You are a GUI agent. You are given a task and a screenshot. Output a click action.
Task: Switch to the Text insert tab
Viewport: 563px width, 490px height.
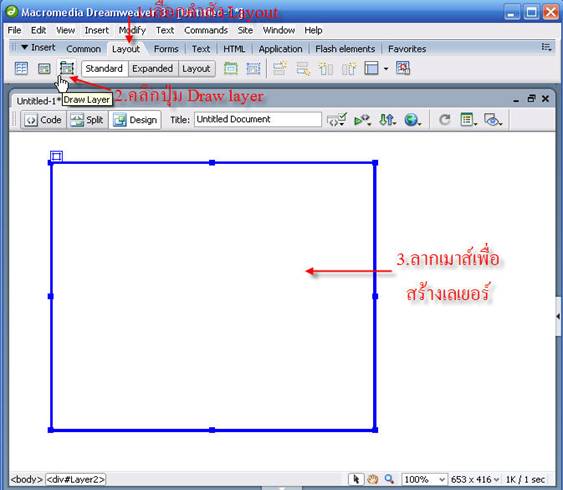pyautogui.click(x=201, y=49)
